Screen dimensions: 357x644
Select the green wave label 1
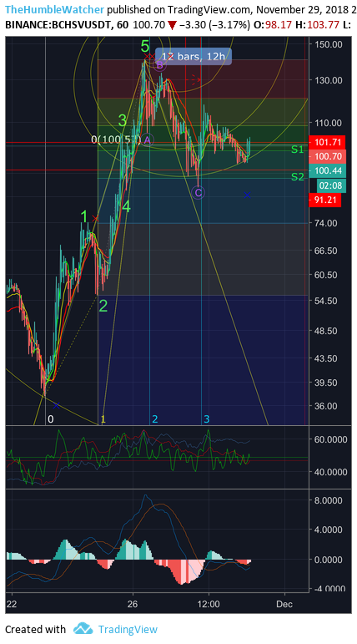pos(84,216)
